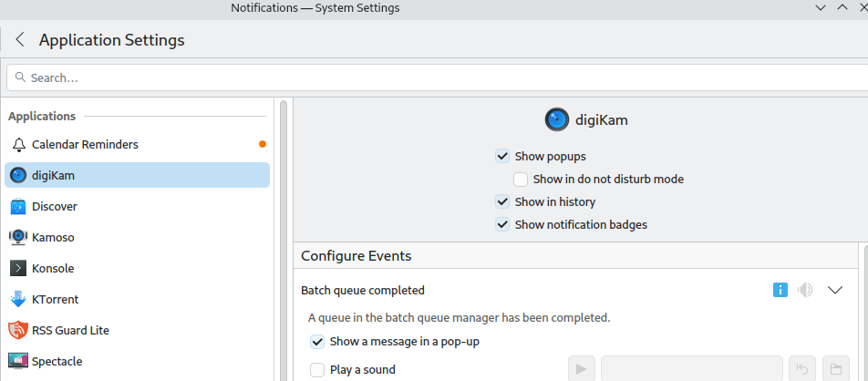Select Kamoso in the applications list
Screen dimensions: 868x381
click(x=52, y=237)
